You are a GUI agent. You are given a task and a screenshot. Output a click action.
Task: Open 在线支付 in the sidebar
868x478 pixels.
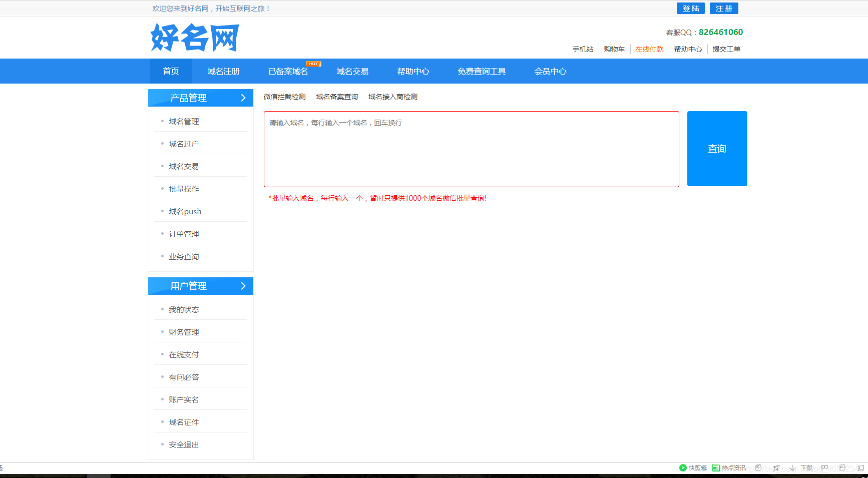coord(184,355)
